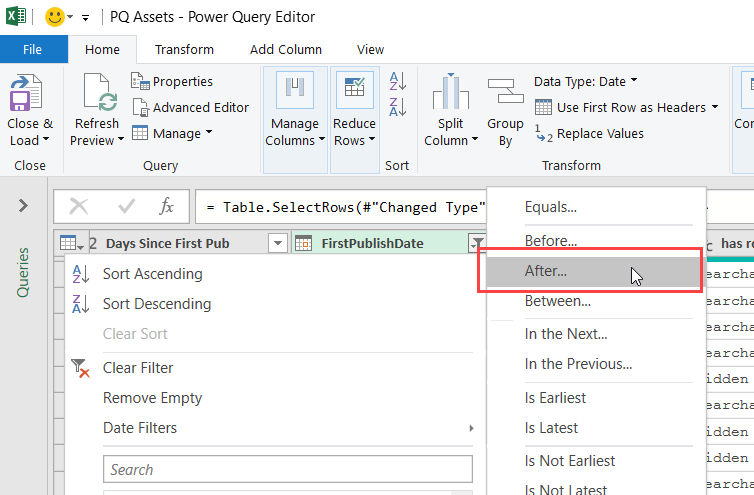The width and height of the screenshot is (754, 495).
Task: Open FirstPublishDate column filter button
Action: pyautogui.click(x=477, y=243)
